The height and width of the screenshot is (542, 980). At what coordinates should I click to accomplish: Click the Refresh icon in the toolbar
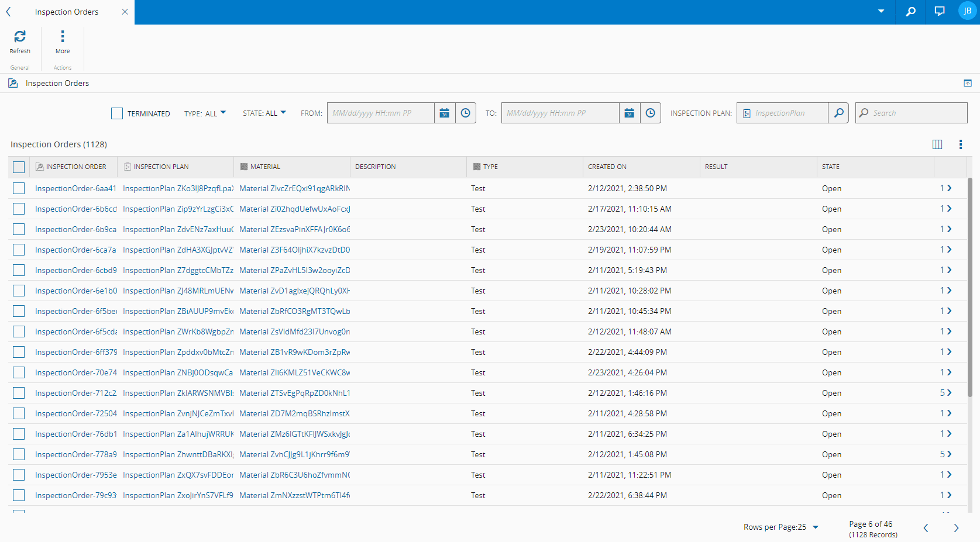[20, 37]
